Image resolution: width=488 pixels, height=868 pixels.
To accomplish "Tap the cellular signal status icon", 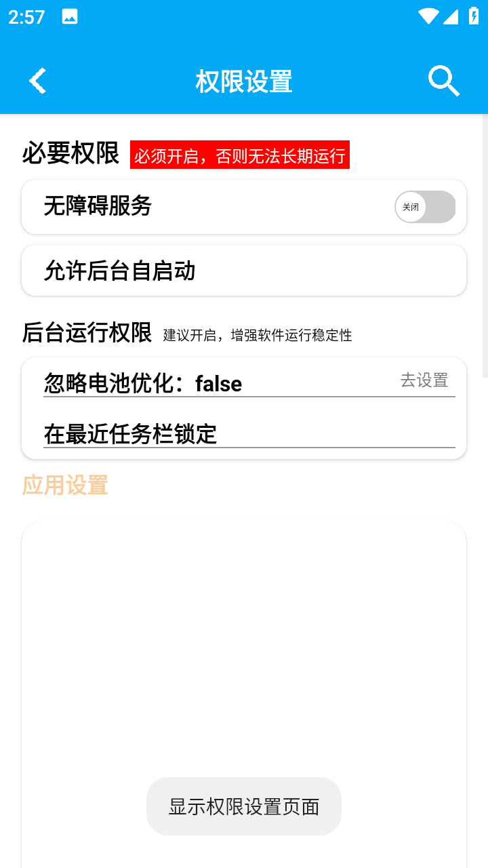I will click(x=451, y=16).
